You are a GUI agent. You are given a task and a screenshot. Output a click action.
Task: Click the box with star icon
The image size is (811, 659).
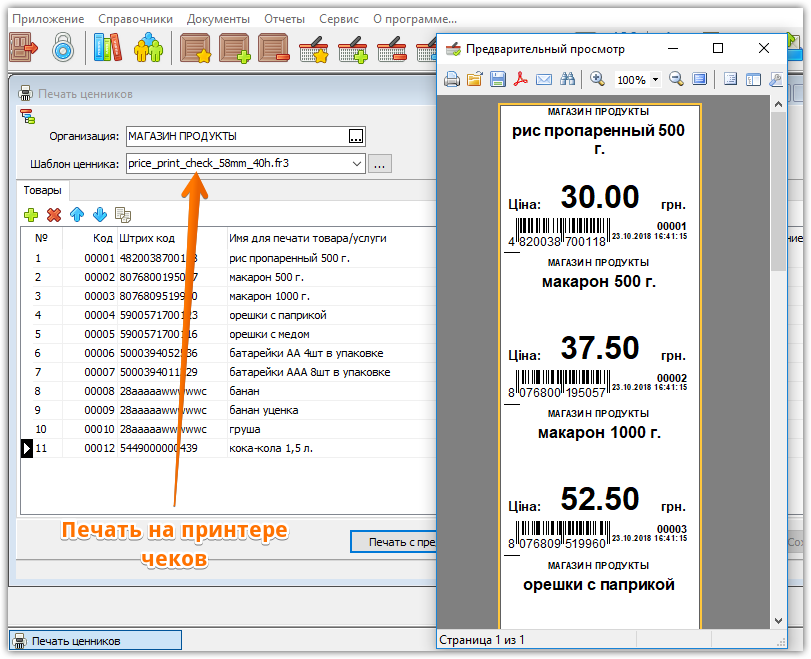196,48
